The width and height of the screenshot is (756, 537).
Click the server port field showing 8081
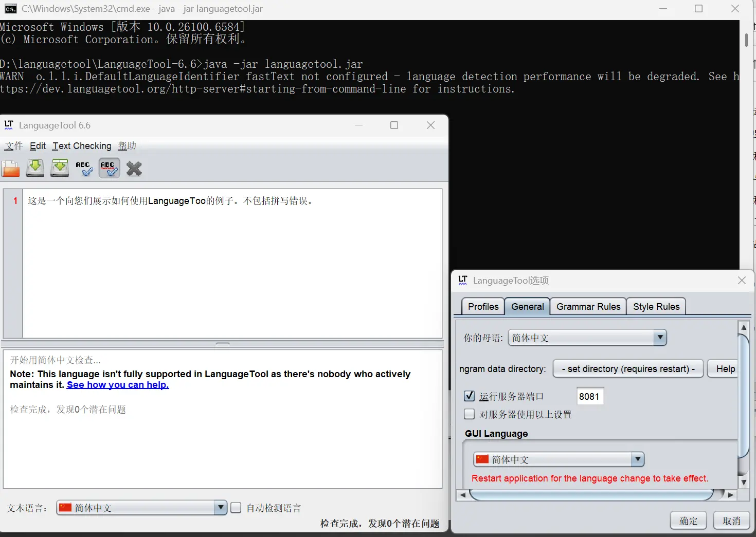click(589, 396)
